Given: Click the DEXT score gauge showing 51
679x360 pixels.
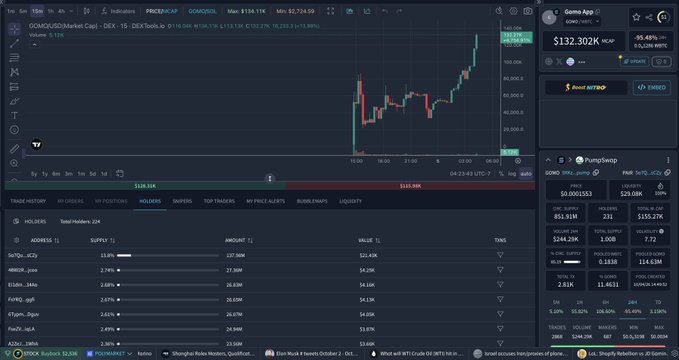Looking at the screenshot, I should (x=663, y=17).
